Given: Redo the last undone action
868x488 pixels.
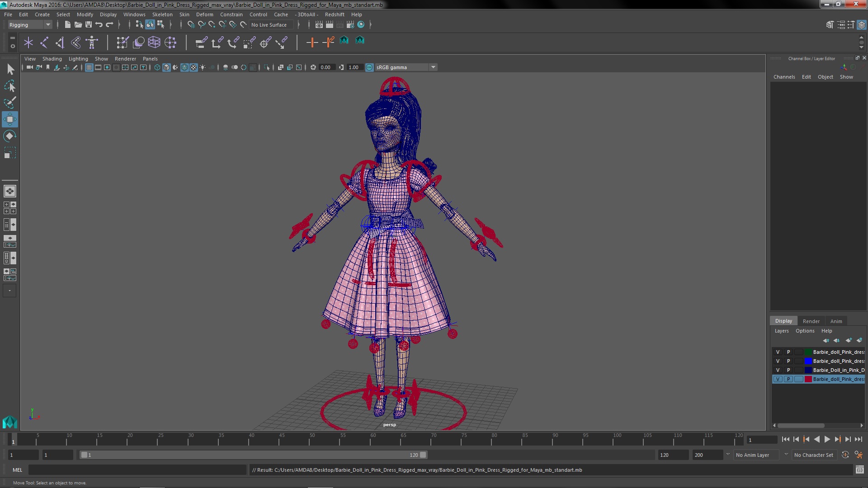Looking at the screenshot, I should (109, 25).
